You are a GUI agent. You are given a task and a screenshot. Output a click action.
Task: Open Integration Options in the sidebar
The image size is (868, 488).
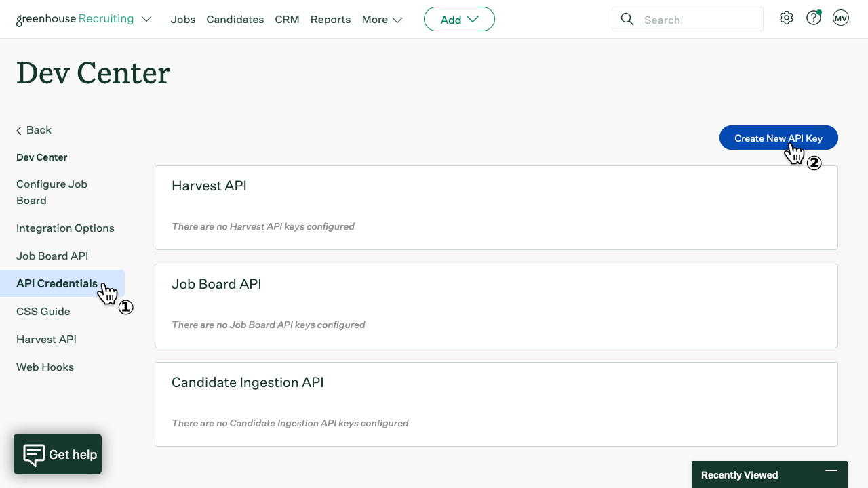(x=65, y=228)
